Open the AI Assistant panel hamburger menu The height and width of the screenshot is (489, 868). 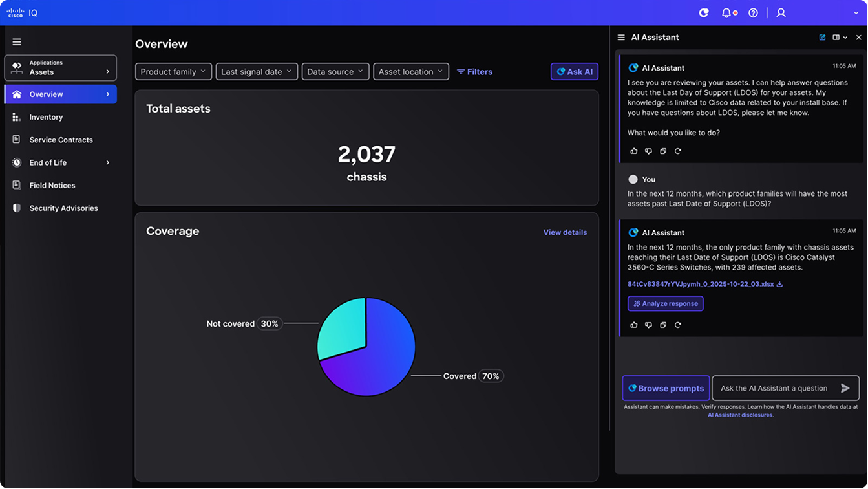(x=621, y=38)
